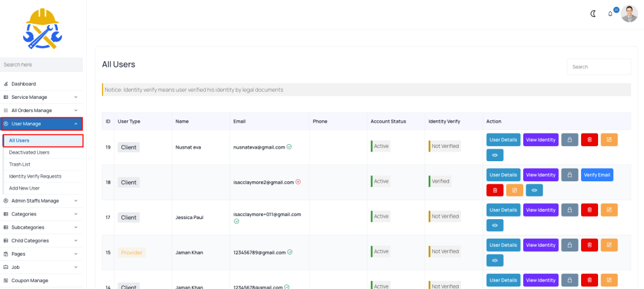Screen dimensions: 644x289
Task: Click verified check under isacclaymore+011@gmail.com
Action: [x=236, y=221]
